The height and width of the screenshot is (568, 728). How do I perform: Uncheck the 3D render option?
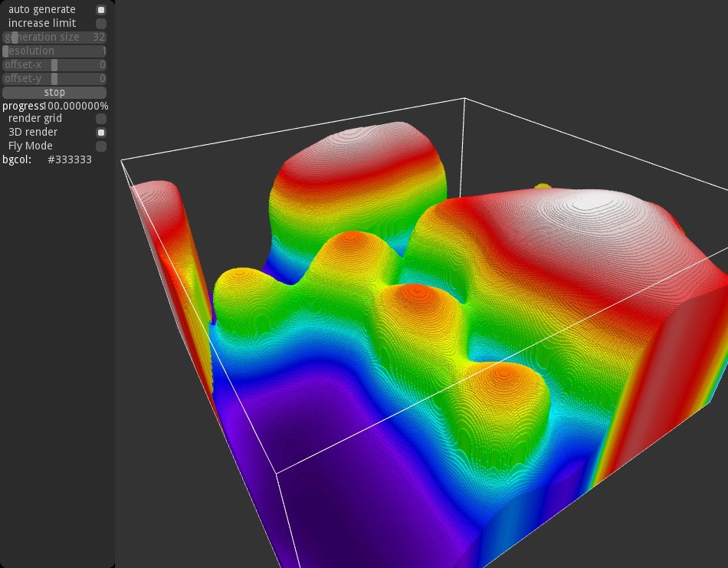[x=100, y=133]
